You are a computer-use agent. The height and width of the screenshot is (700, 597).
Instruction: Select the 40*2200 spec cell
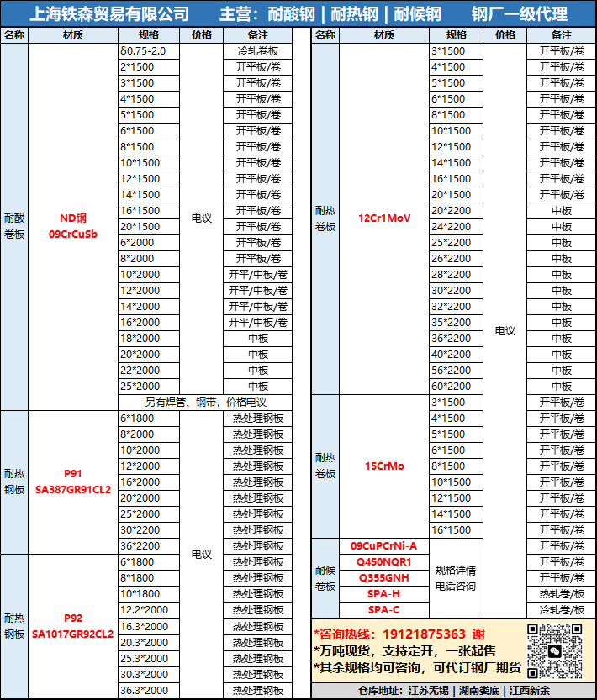456,355
